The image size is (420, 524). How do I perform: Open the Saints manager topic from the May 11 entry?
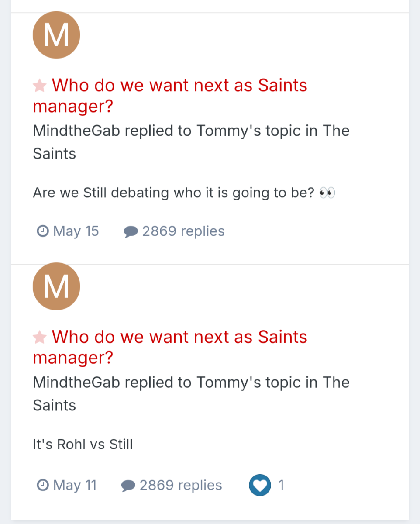179,337
